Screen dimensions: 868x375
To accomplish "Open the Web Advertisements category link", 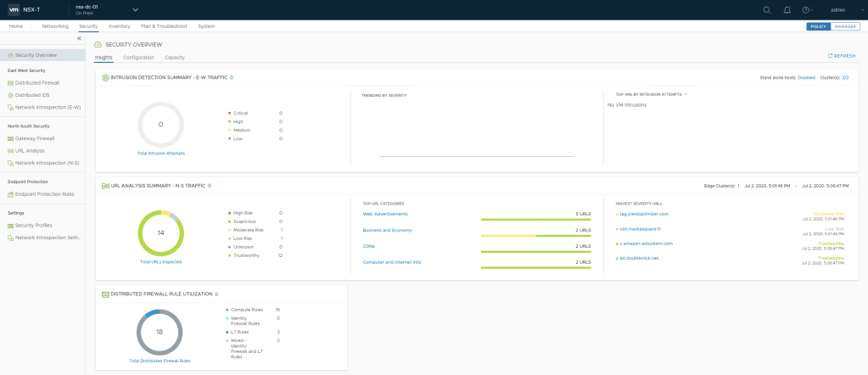I will [x=386, y=214].
